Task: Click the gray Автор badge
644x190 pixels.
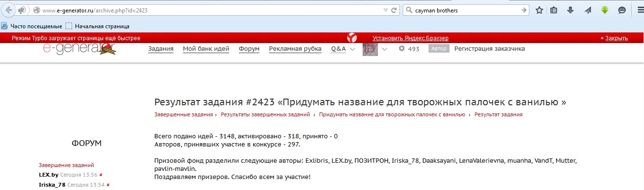Action: point(439,48)
